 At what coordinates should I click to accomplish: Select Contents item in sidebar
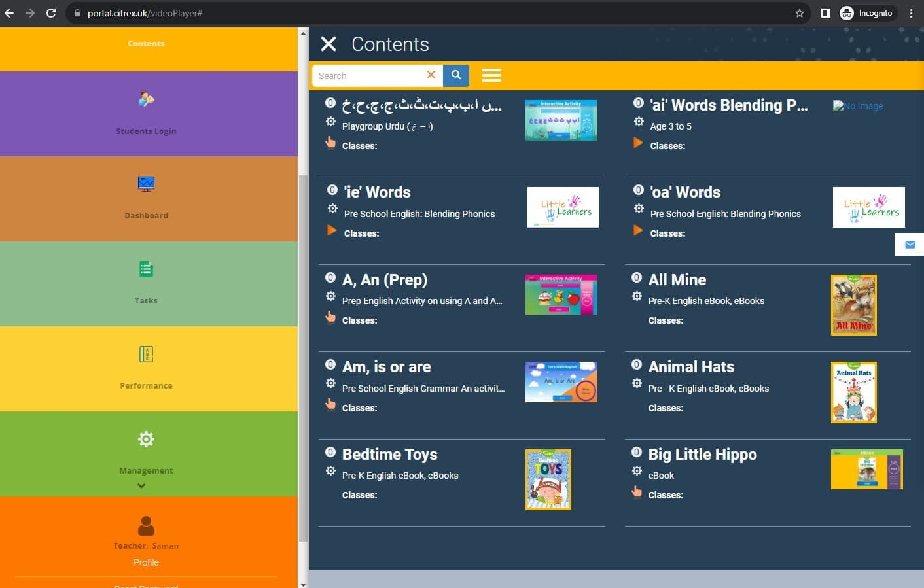click(x=146, y=44)
